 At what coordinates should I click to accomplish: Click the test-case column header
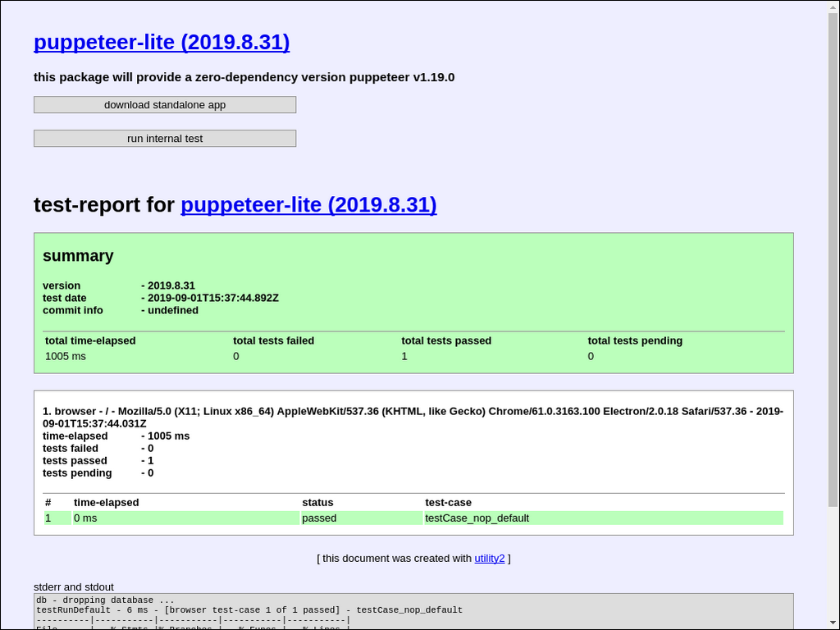pos(449,503)
